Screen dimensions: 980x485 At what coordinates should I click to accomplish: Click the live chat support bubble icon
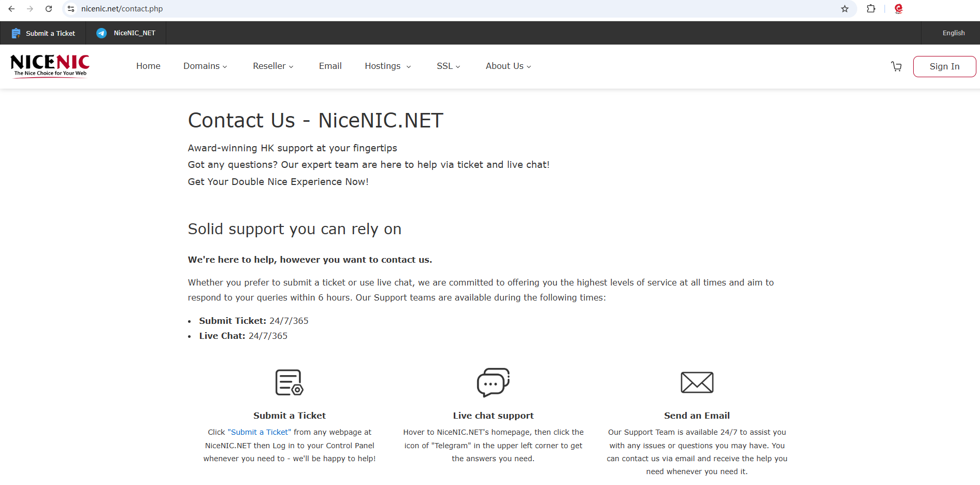pos(493,382)
